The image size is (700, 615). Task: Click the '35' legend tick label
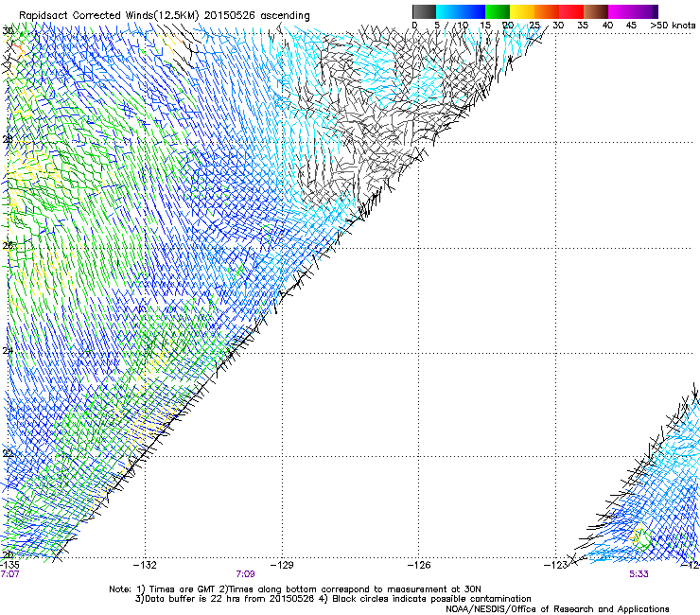pos(583,25)
